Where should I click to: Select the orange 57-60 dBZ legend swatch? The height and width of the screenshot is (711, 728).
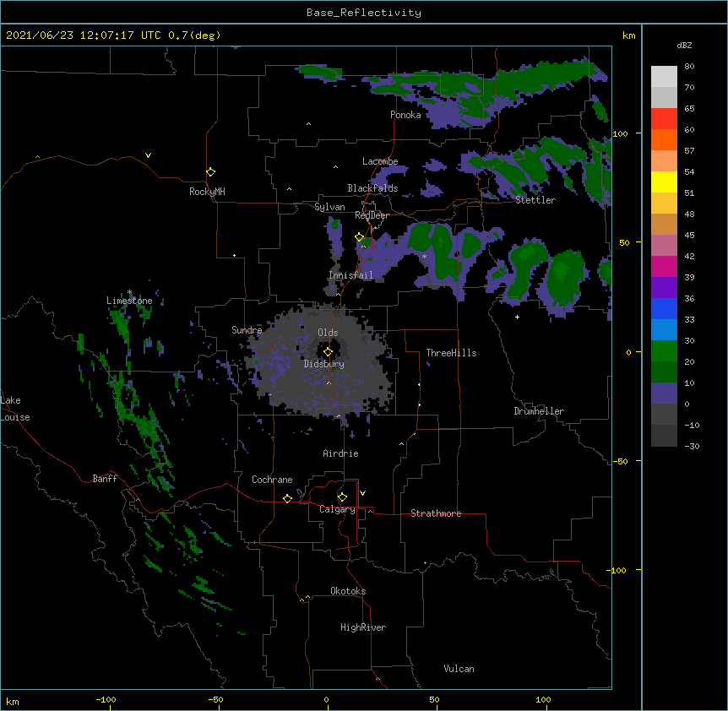(664, 139)
